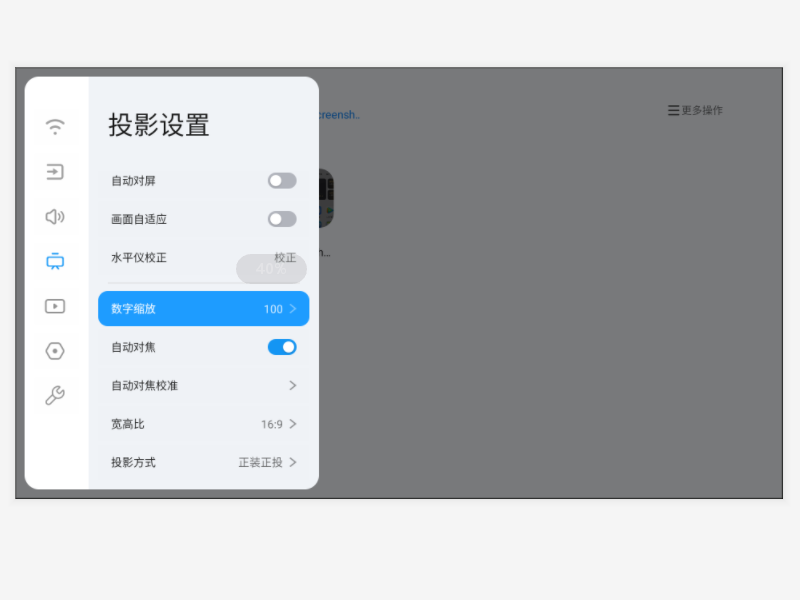Open the video playback settings icon
Screen dimensions: 800x600
click(x=55, y=306)
